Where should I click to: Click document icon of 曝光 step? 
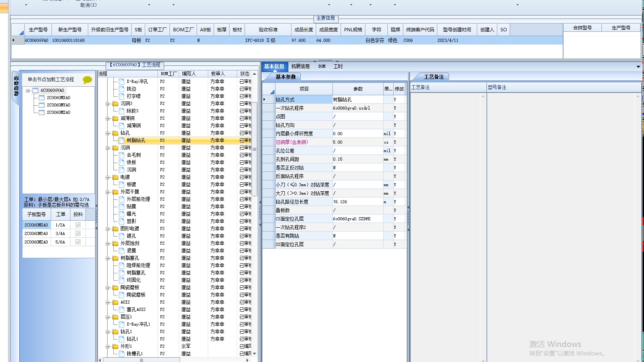122,214
